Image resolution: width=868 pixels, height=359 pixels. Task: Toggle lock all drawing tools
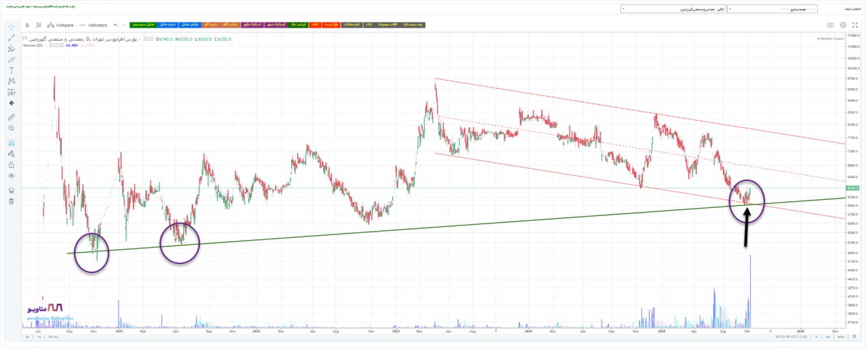12,165
